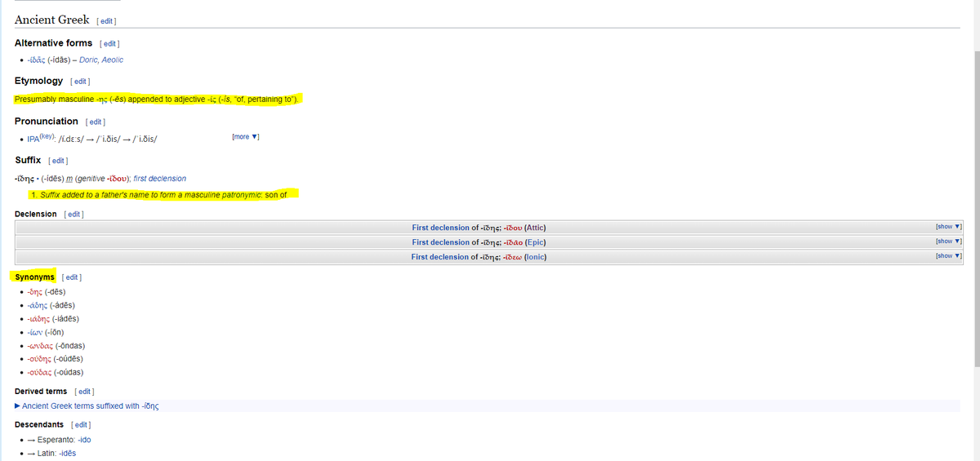The image size is (980, 461).
Task: Open synonym -ιάδης (-iádēs)
Action: [39, 318]
